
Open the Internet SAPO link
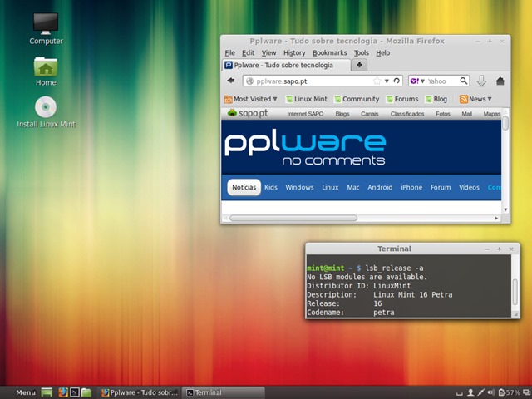[305, 114]
